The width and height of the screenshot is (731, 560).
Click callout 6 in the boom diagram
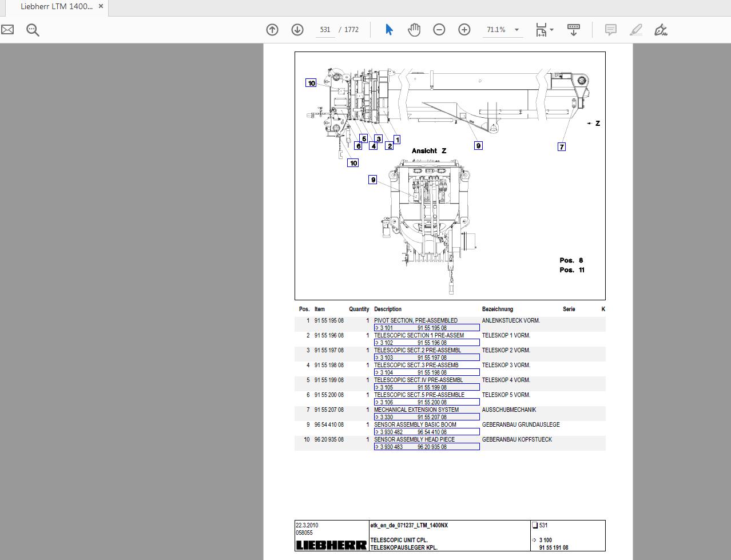(358, 146)
